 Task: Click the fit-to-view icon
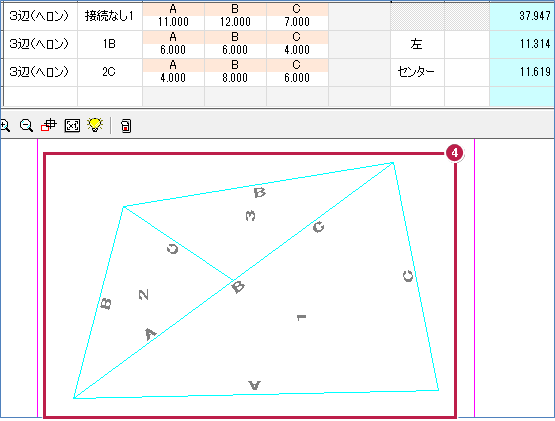[72, 125]
